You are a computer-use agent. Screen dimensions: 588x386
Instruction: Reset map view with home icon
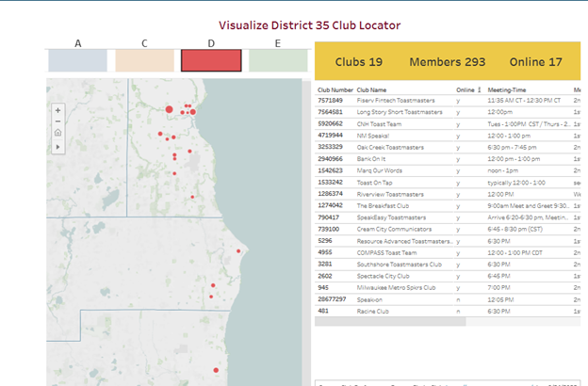[57, 134]
